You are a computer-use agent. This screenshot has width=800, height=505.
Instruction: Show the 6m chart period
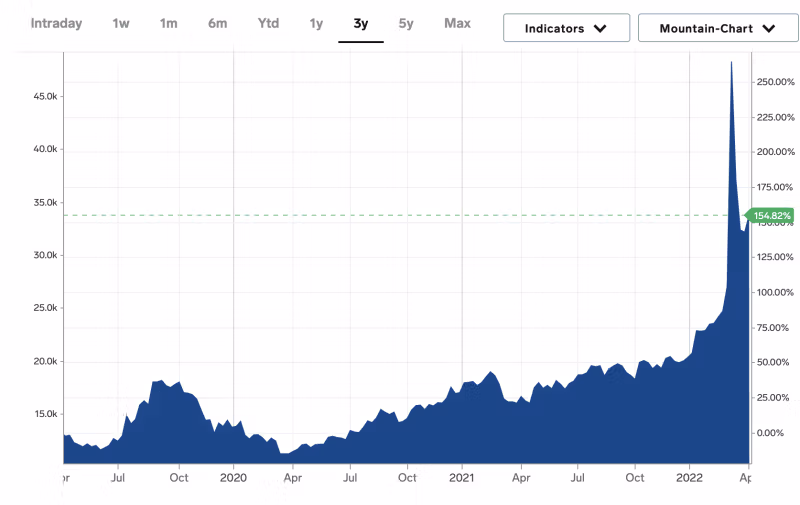click(x=217, y=23)
